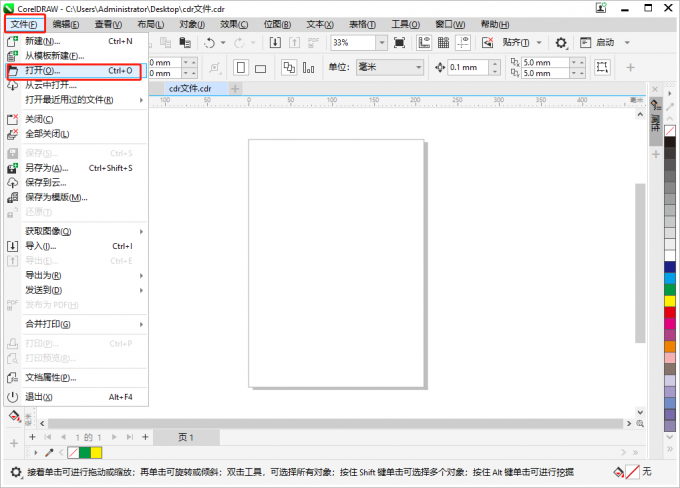Click the Paste clipboard icon in the toolbar
This screenshot has height=488, width=680.
coord(185,42)
